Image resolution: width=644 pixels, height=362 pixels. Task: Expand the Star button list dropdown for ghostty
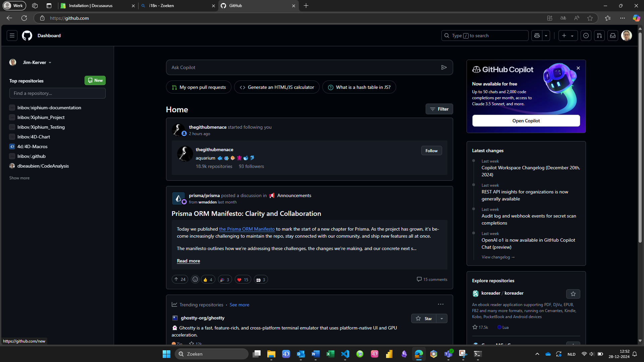(442, 319)
